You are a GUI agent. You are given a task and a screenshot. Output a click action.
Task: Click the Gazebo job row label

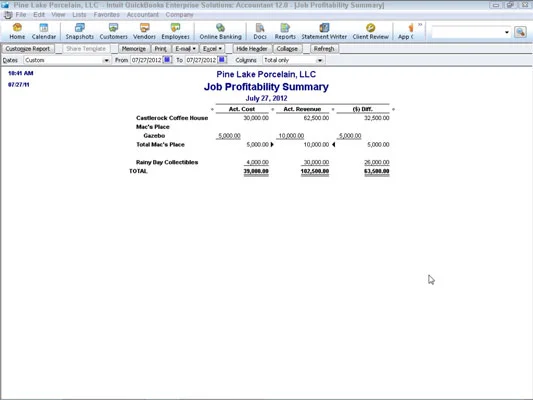point(154,136)
